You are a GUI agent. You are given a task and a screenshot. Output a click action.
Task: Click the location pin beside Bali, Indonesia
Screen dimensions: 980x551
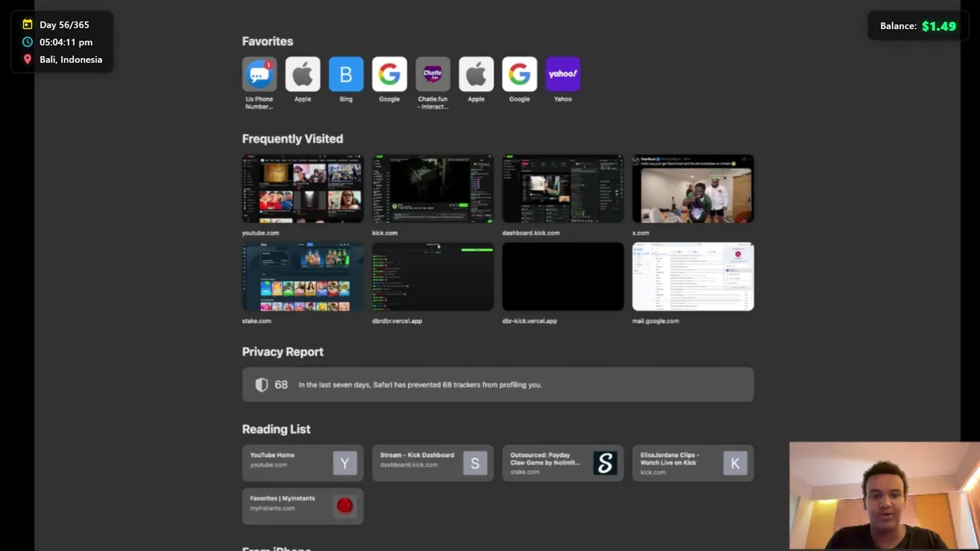click(28, 60)
